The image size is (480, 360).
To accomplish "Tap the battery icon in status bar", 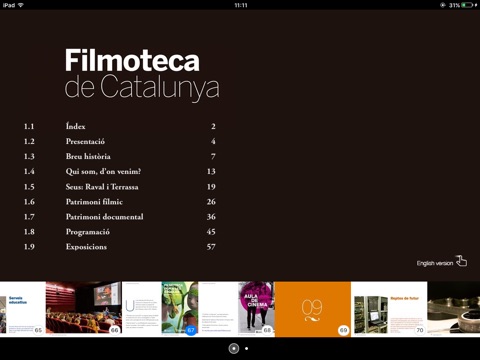I will 467,5.
